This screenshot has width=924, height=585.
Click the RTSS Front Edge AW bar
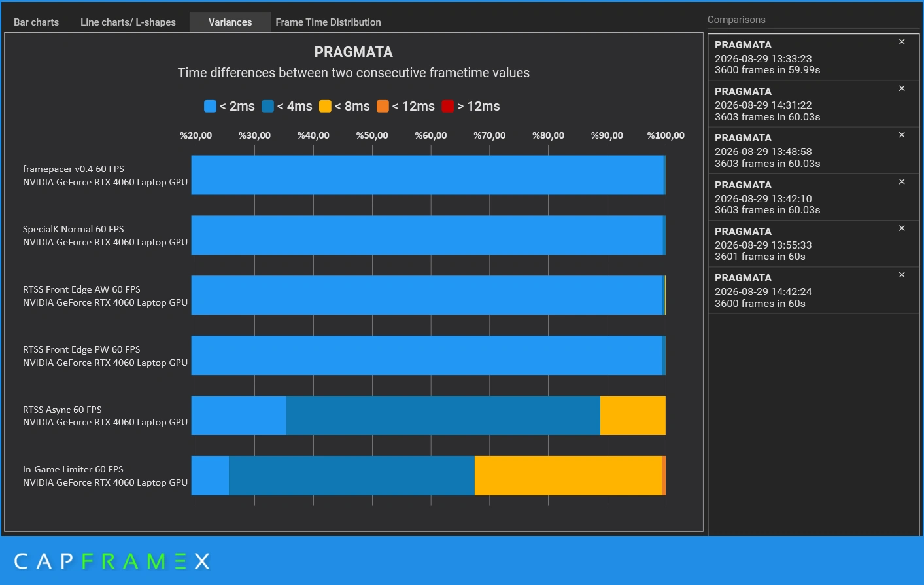point(428,295)
